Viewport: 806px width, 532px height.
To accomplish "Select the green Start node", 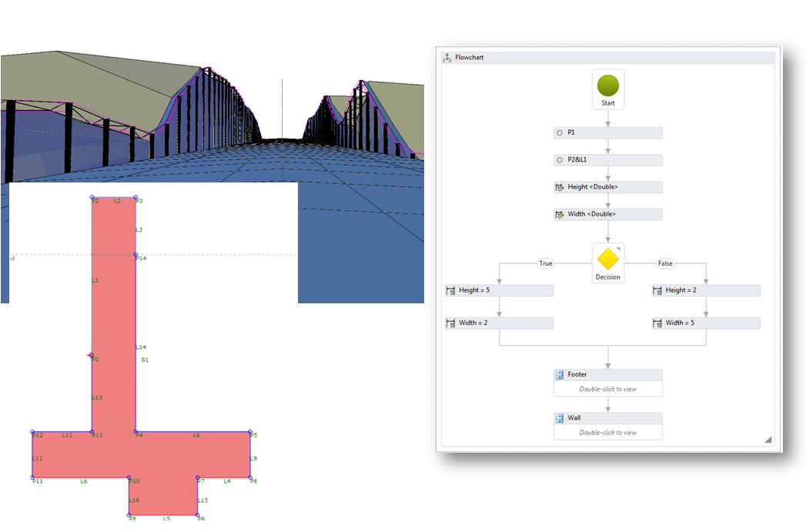I will coord(607,85).
